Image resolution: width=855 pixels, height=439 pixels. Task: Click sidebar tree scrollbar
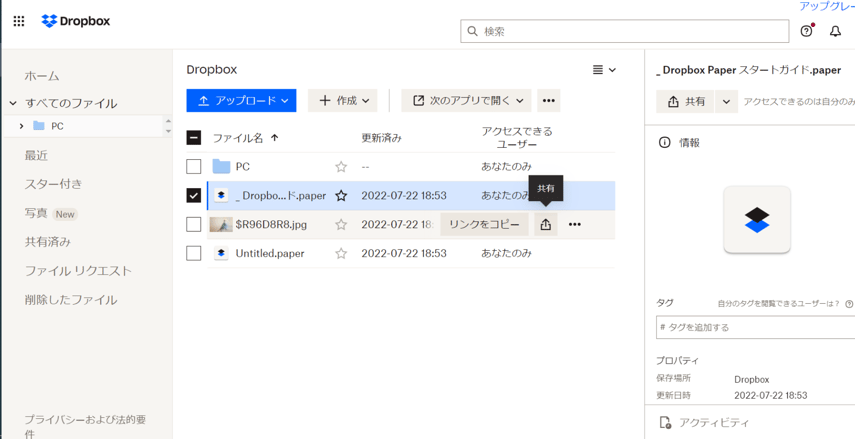(168, 126)
